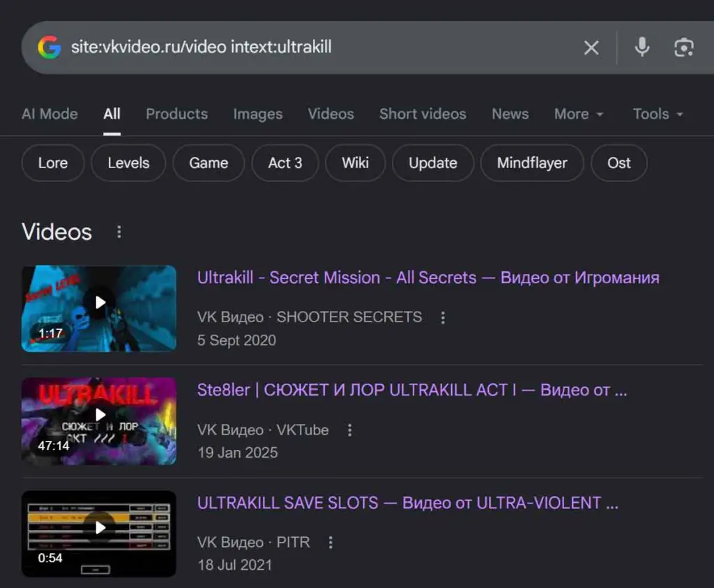Switch to Products tab
This screenshot has width=714, height=588.
[x=176, y=114]
